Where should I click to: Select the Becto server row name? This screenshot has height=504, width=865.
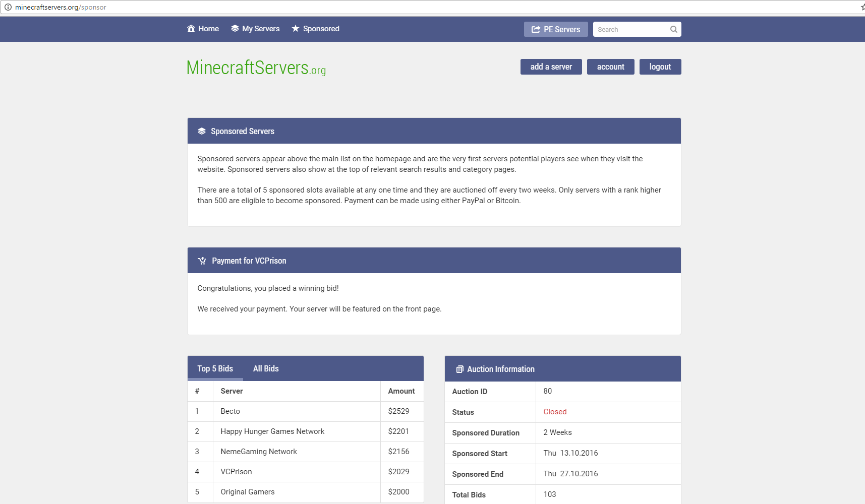coord(230,411)
